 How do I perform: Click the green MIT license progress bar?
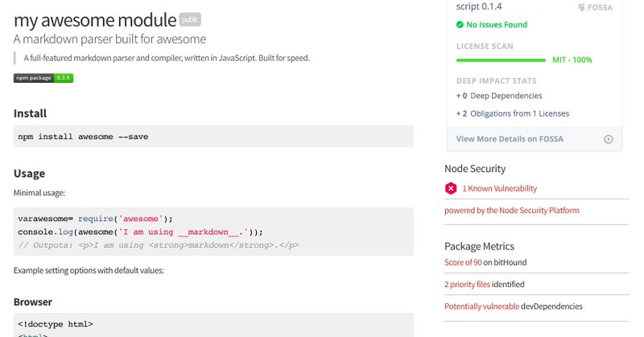pos(501,60)
